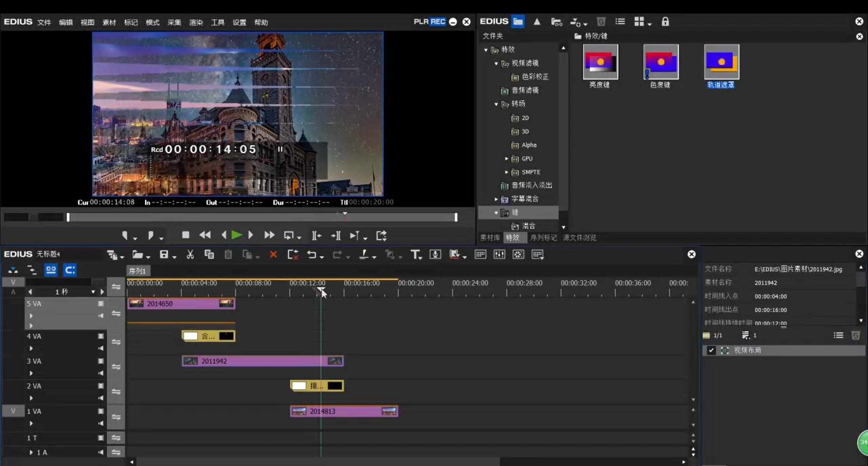The height and width of the screenshot is (466, 868).
Task: Click the Paste clipboard icon in timeline toolbar
Action: [x=228, y=255]
